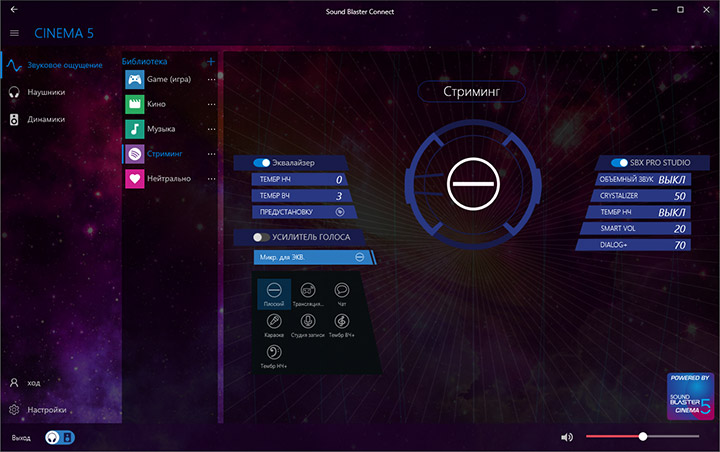
Task: Select the Кино profile
Action: click(170, 104)
